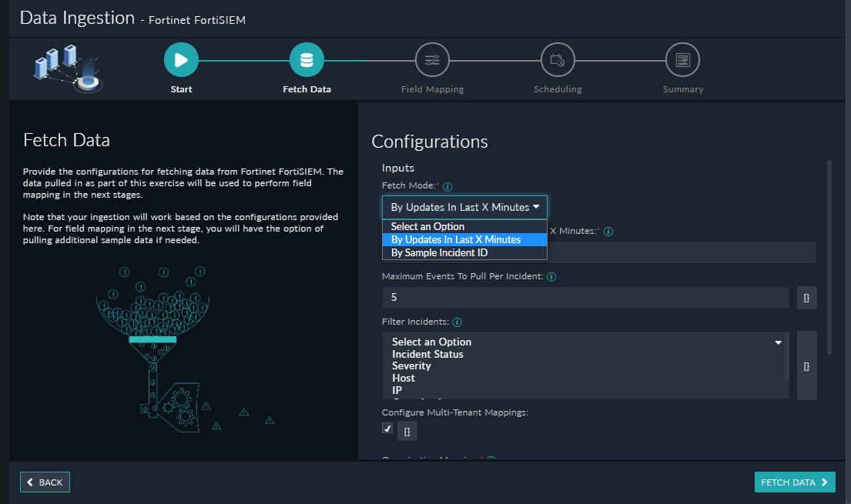Image resolution: width=851 pixels, height=504 pixels.
Task: Click the Summary step label
Action: [683, 89]
